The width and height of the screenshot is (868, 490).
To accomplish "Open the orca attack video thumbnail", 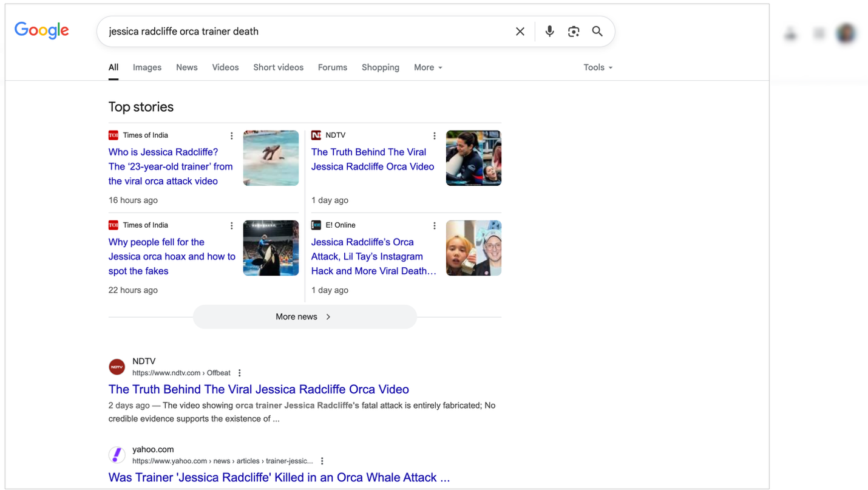I will (271, 158).
